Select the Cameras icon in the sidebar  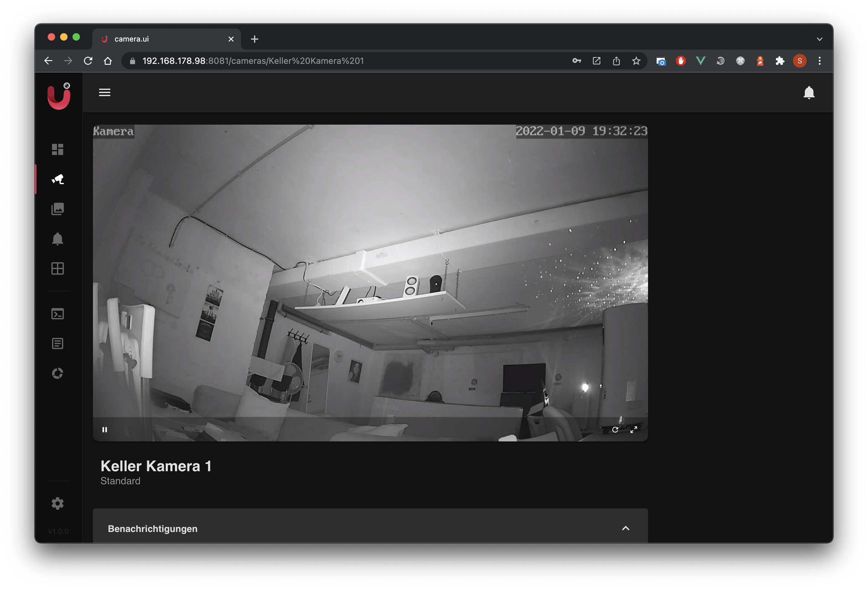pyautogui.click(x=58, y=179)
